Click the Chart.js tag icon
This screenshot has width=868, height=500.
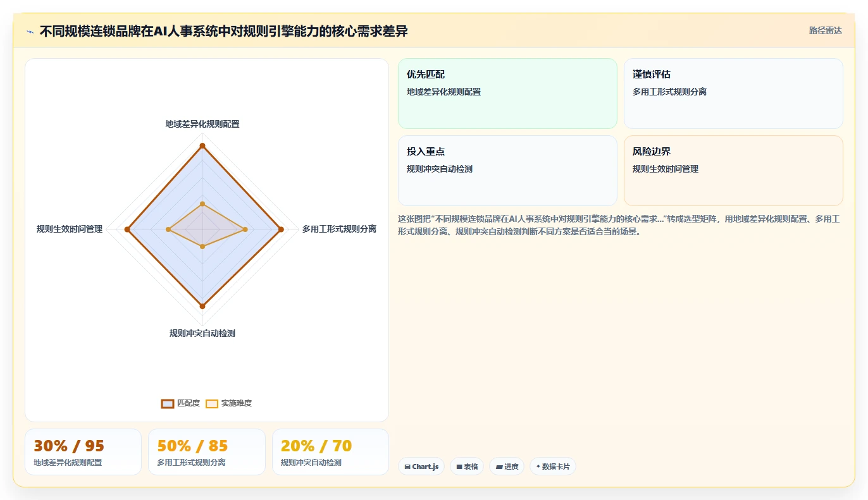click(x=407, y=467)
